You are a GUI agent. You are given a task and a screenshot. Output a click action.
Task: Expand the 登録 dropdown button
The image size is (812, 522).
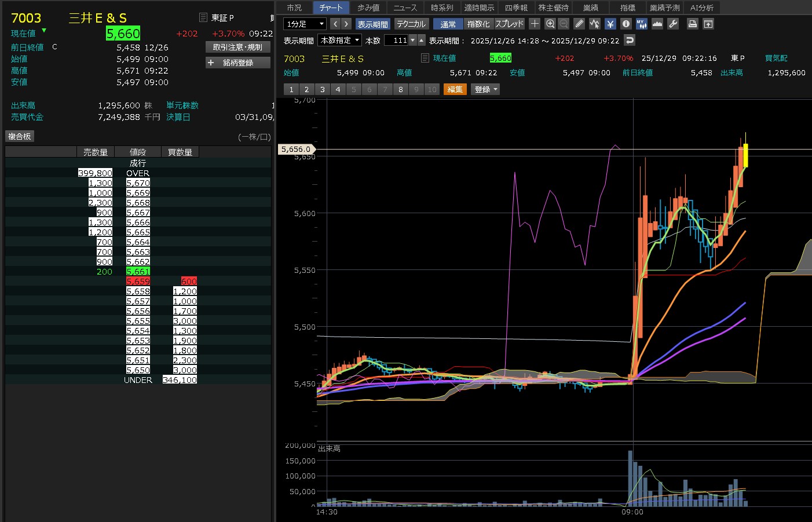click(485, 89)
